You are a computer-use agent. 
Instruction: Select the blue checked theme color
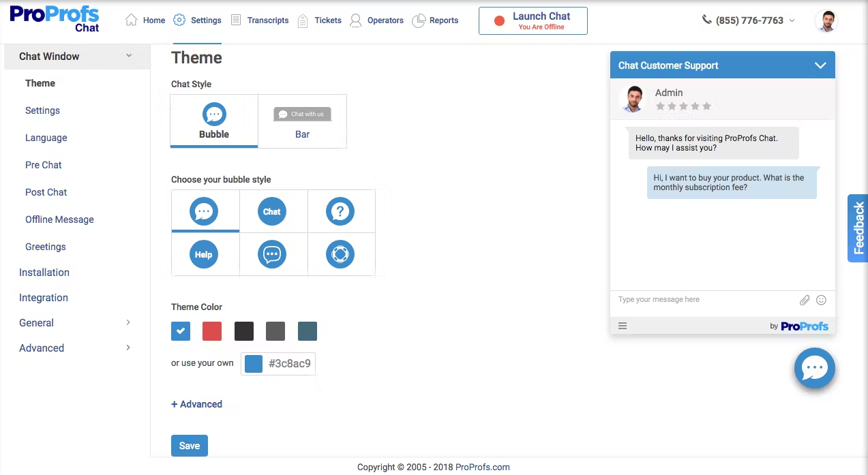[x=181, y=331]
